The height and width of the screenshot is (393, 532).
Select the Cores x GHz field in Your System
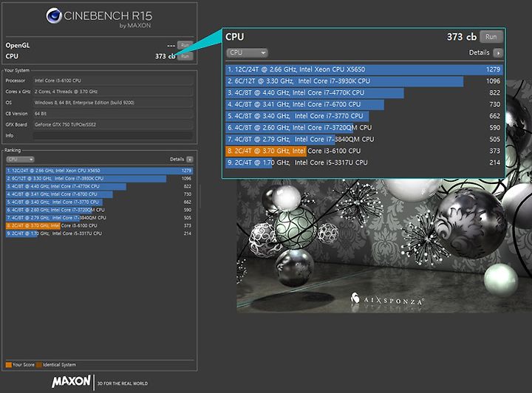coord(113,92)
